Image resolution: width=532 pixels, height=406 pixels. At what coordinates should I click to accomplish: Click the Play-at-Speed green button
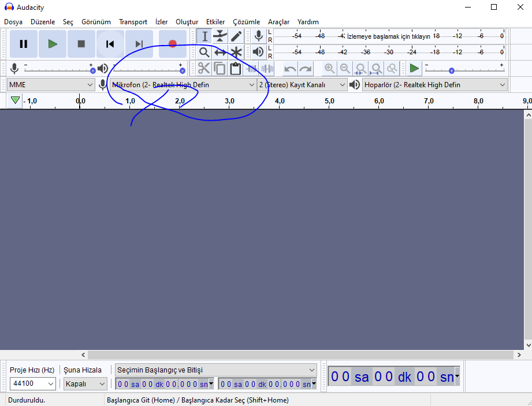[x=414, y=69]
